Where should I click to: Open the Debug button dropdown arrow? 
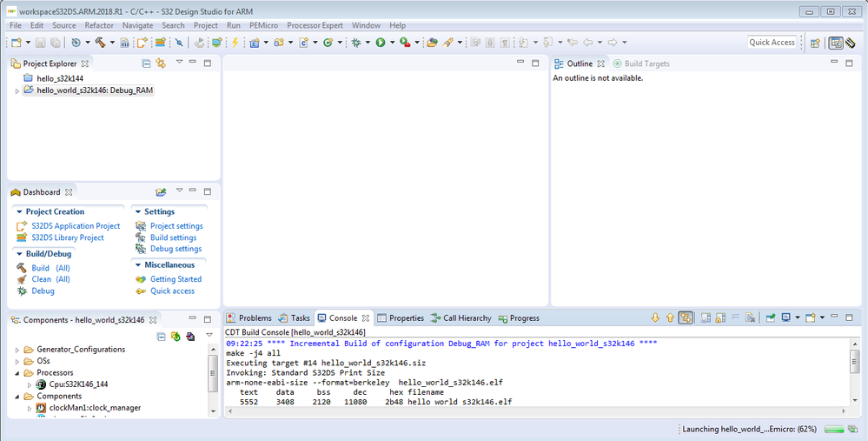pyautogui.click(x=368, y=42)
